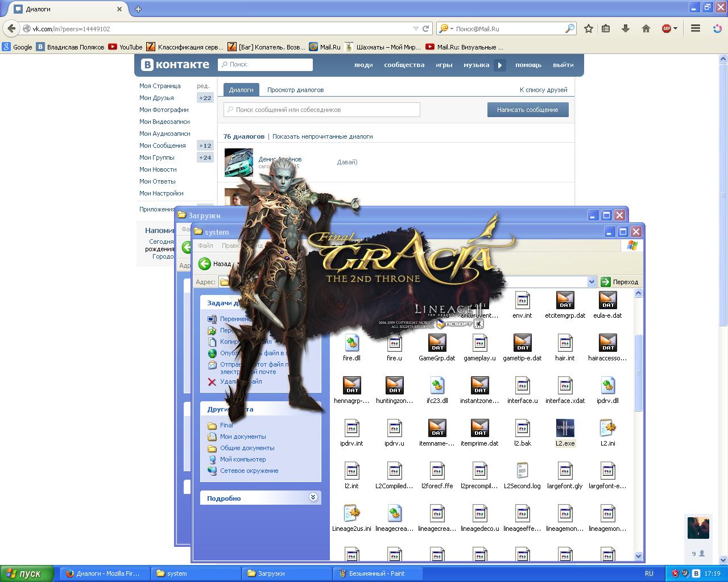Play music with the VK header play button
This screenshot has height=582, width=728.
[499, 65]
